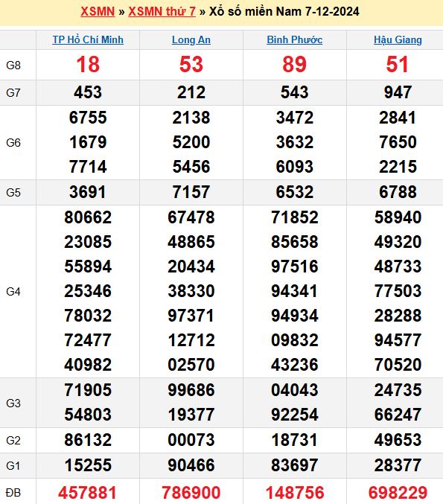Select G2 number 00073

(x=191, y=440)
